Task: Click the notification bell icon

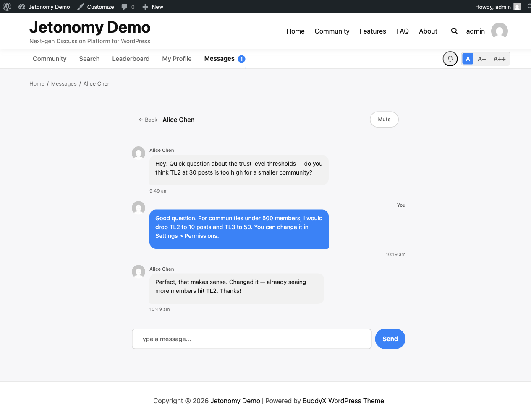Action: point(450,59)
